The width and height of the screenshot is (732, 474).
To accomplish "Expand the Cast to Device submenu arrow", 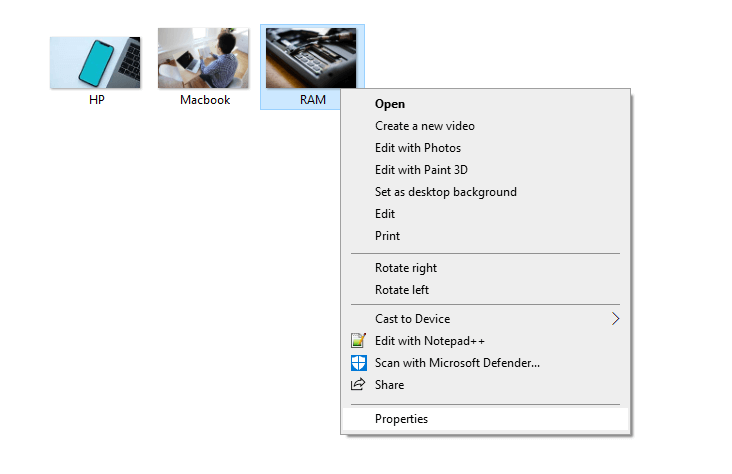I will pos(615,318).
